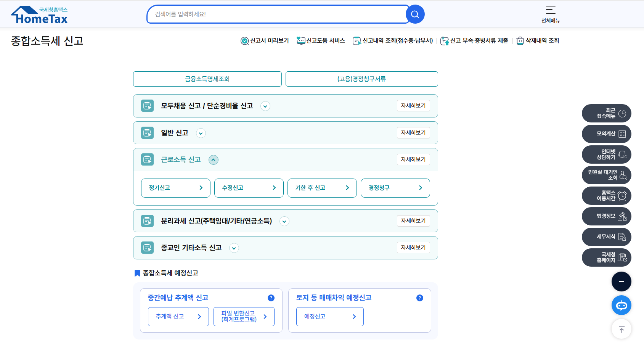Open the 전체메뉴 hamburger menu

tap(551, 14)
